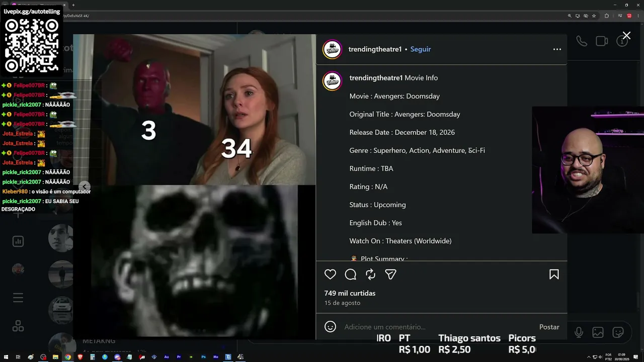Save the post with the bookmark icon

(554, 275)
